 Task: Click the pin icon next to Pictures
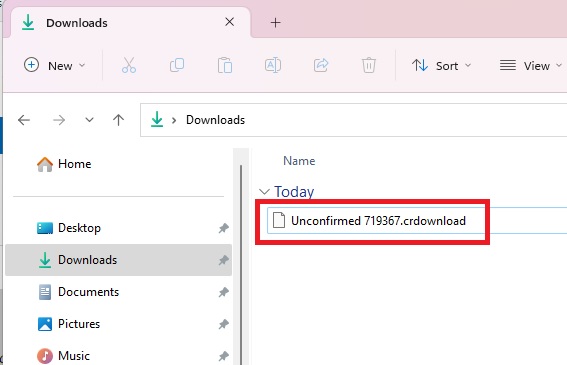[x=223, y=324]
